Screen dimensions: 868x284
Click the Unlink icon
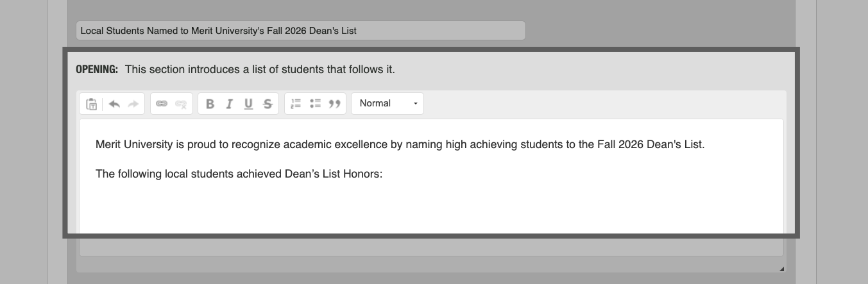tap(181, 104)
